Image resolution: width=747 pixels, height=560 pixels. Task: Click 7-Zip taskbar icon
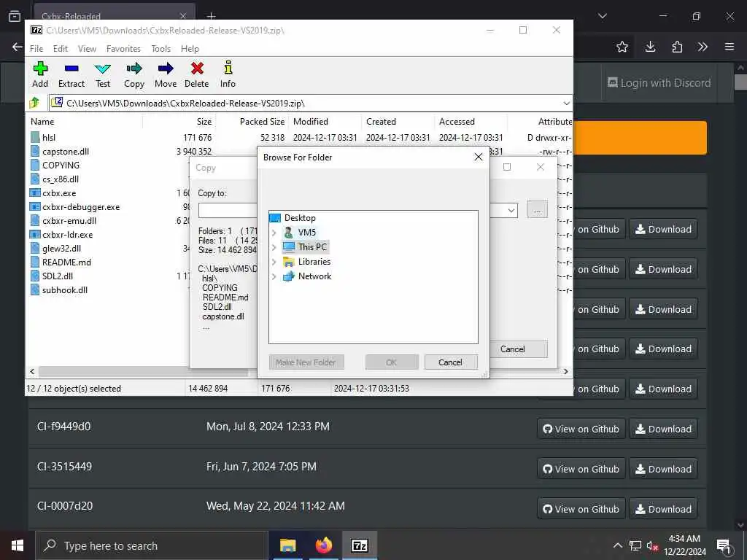point(359,545)
